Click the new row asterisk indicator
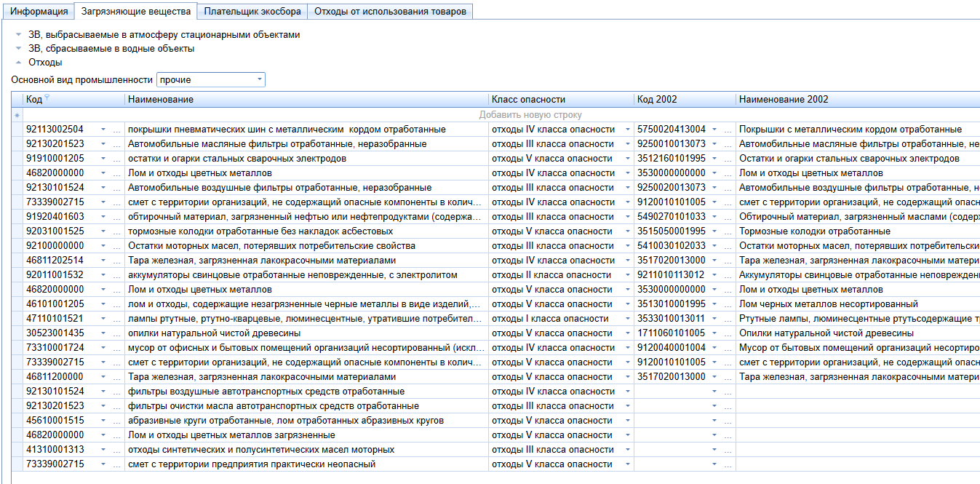 [17, 115]
